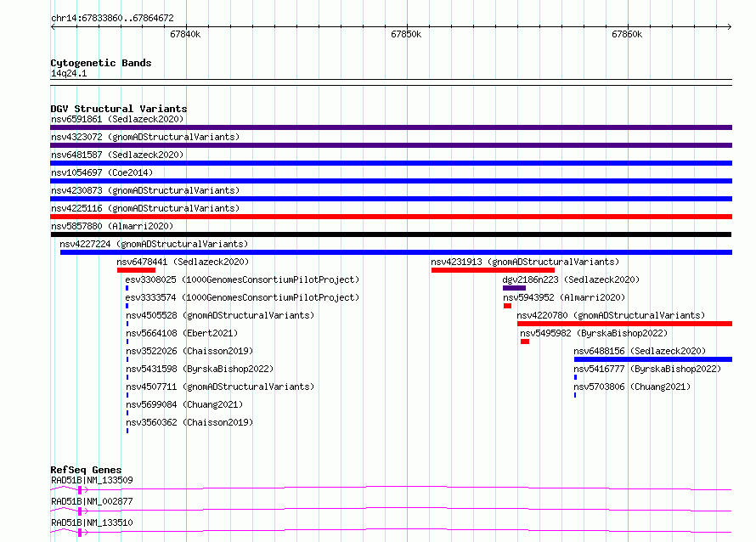Click the chr14:67833860..67864672 coordinates text

[112, 18]
